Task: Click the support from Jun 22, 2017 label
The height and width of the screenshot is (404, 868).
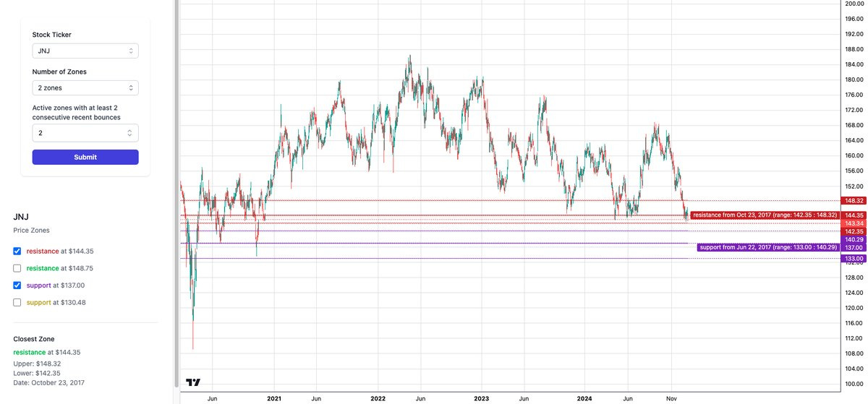Action: tap(769, 247)
